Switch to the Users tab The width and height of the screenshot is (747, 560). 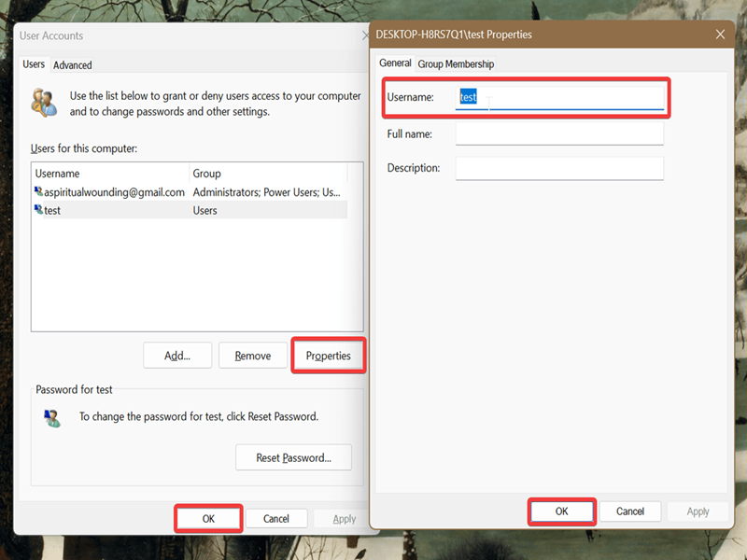(34, 64)
